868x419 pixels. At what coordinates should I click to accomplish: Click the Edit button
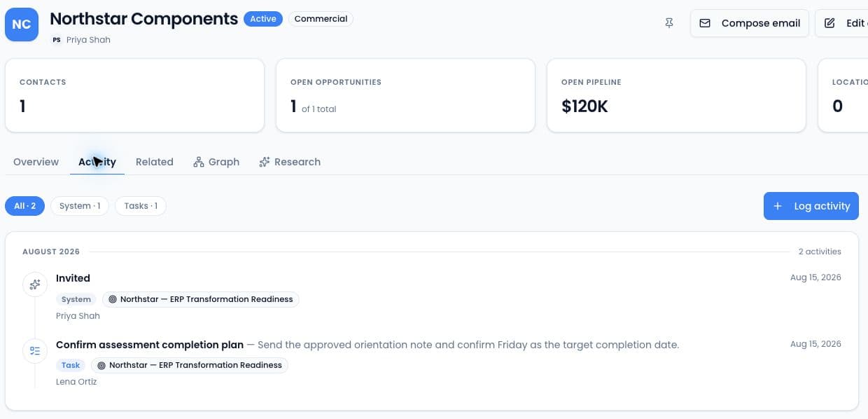click(842, 23)
